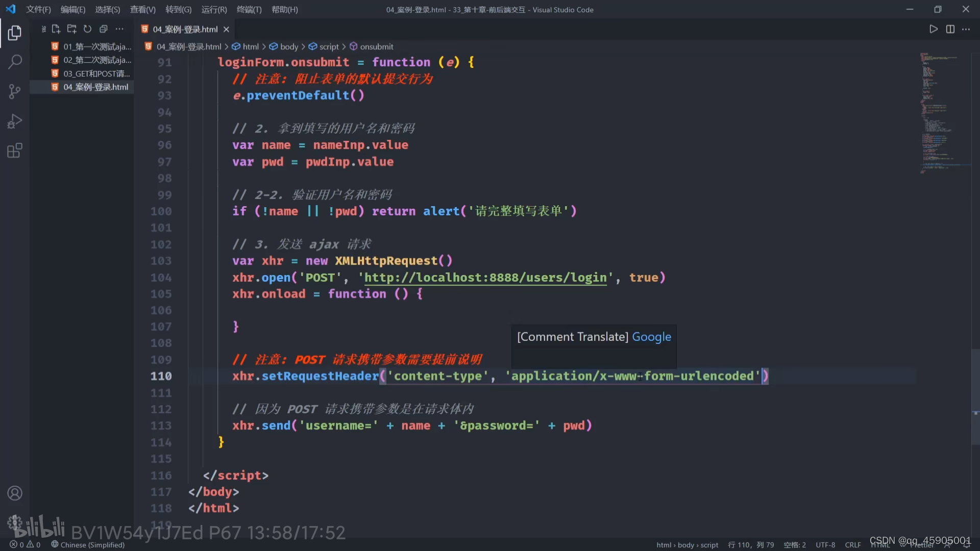Click the Run play icon in editor toolbar

(934, 29)
